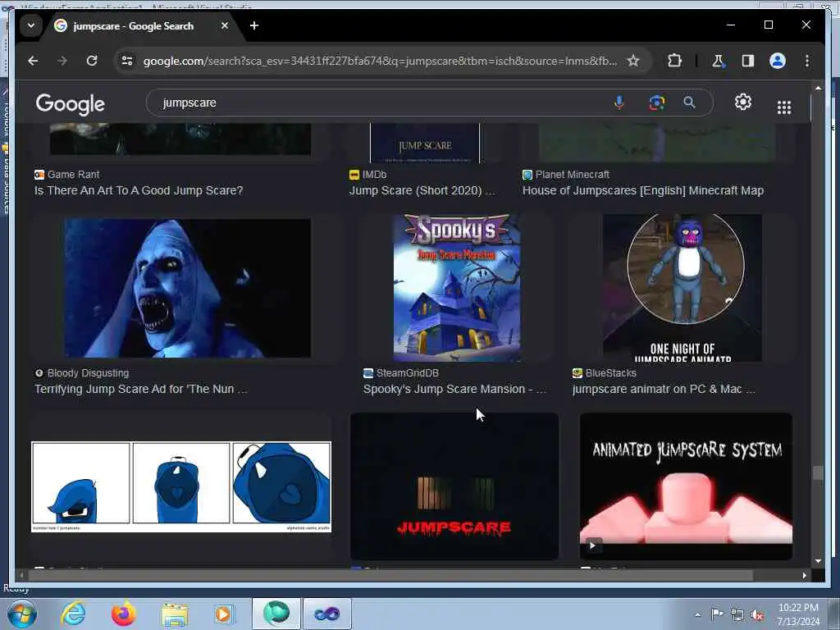The width and height of the screenshot is (840, 630).
Task: Click the BlueStacks source label
Action: pos(605,373)
